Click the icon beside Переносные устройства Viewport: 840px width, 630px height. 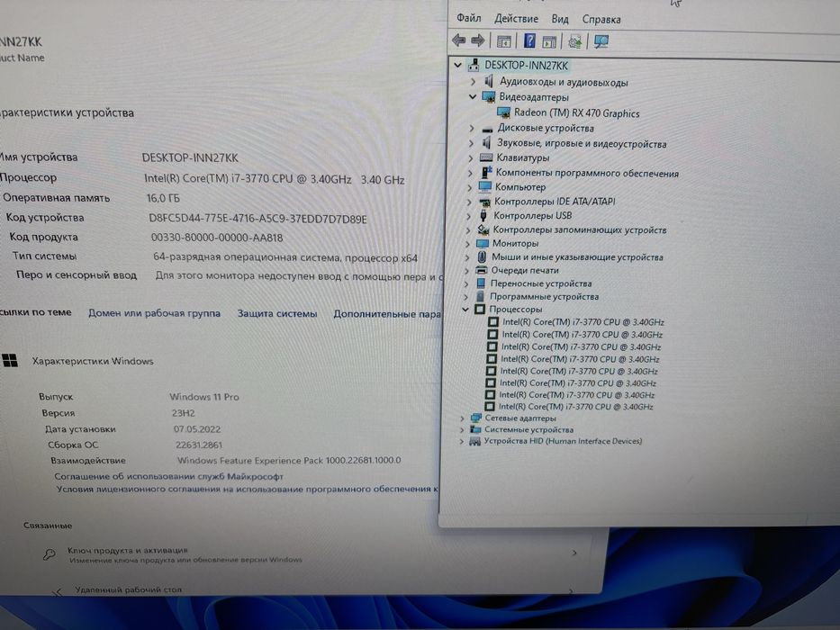(x=481, y=283)
